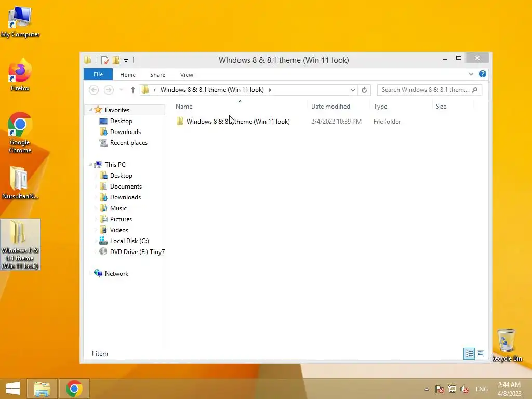This screenshot has width=532, height=399.
Task: Click Properties icon in quick access toolbar
Action: (x=105, y=60)
